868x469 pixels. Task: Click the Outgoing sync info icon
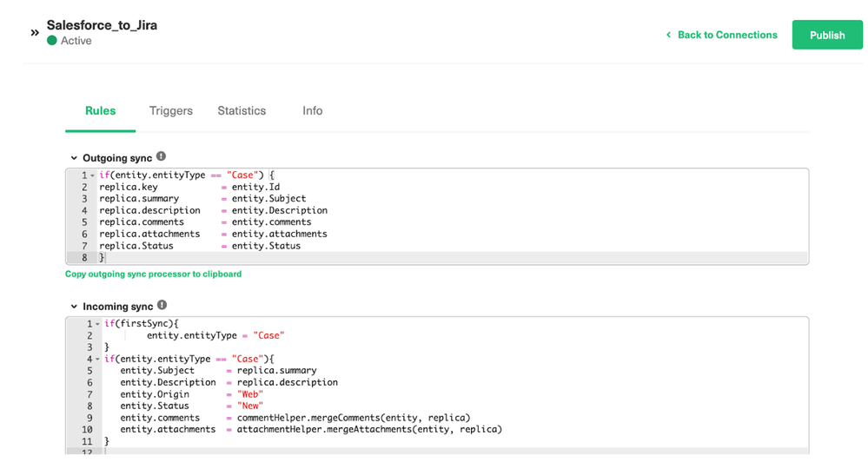[x=161, y=156]
